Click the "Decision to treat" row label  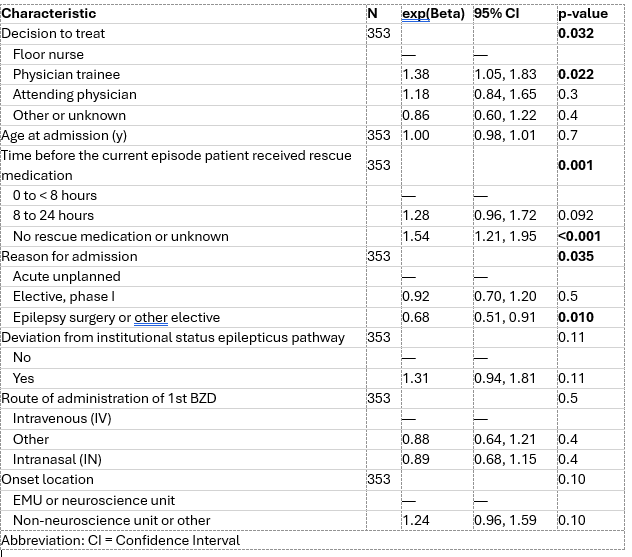click(x=53, y=33)
